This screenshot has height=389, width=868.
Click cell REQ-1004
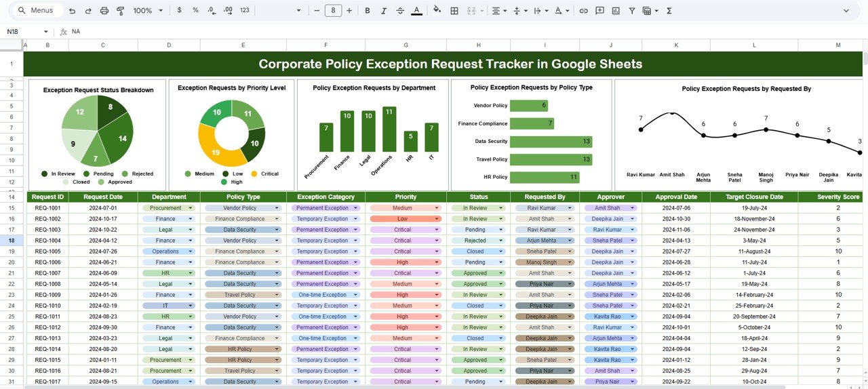(x=47, y=241)
